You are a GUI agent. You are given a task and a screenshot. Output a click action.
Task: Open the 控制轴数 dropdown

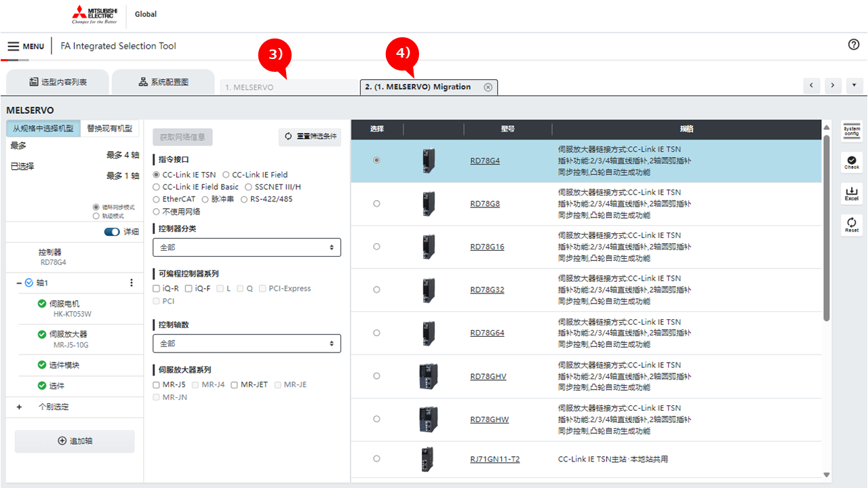(247, 344)
